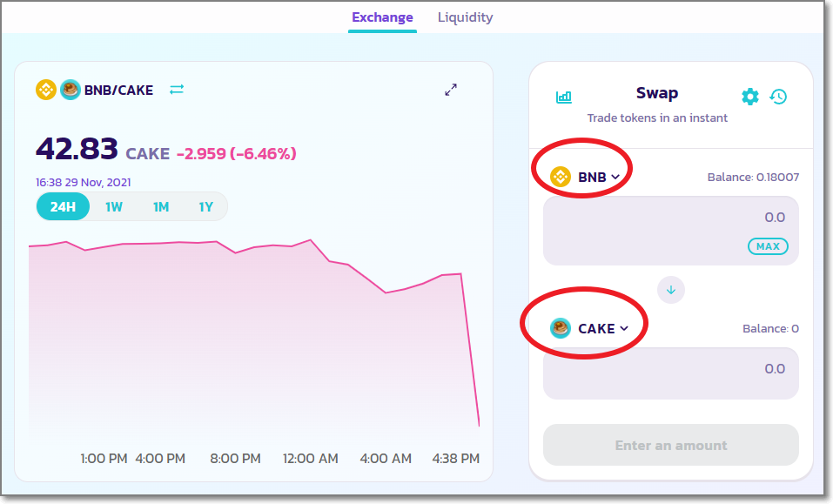This screenshot has height=504, width=833.
Task: Click the 1:00 PM axis label
Action: (104, 459)
